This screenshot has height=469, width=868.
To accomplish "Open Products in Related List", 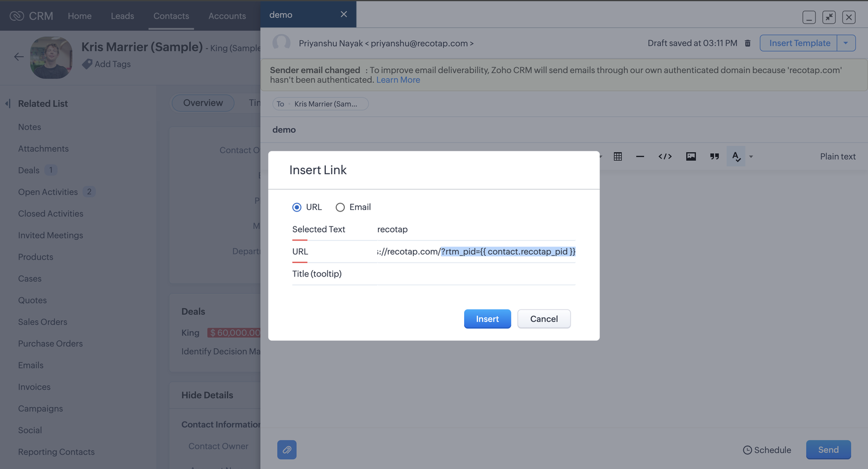I will click(35, 257).
